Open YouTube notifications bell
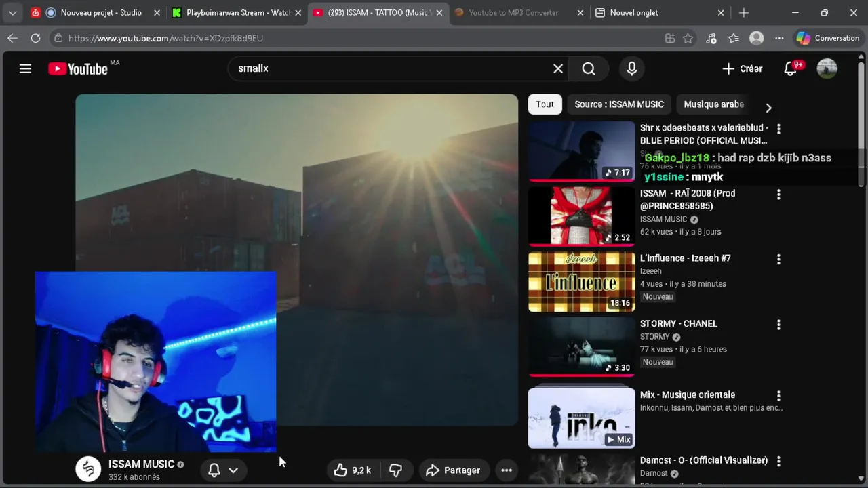The width and height of the screenshot is (868, 488). (x=791, y=68)
